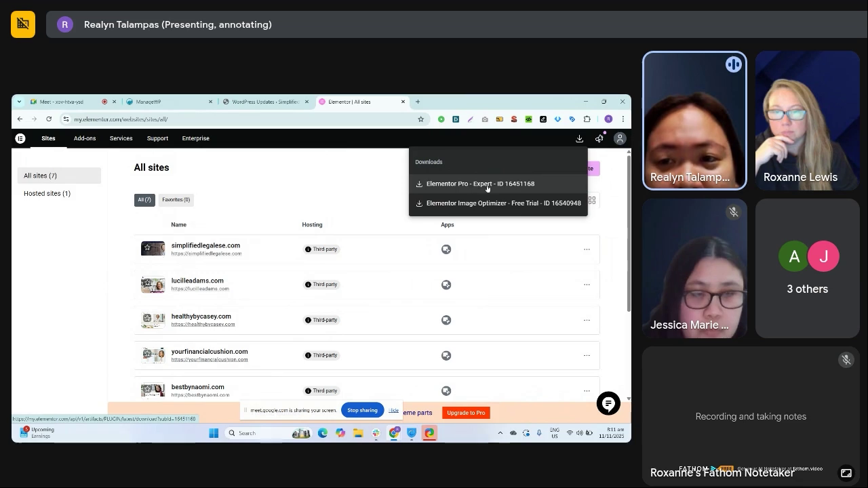Image resolution: width=868 pixels, height=488 pixels.
Task: Reload the page with the browser refresh button
Action: [49, 119]
